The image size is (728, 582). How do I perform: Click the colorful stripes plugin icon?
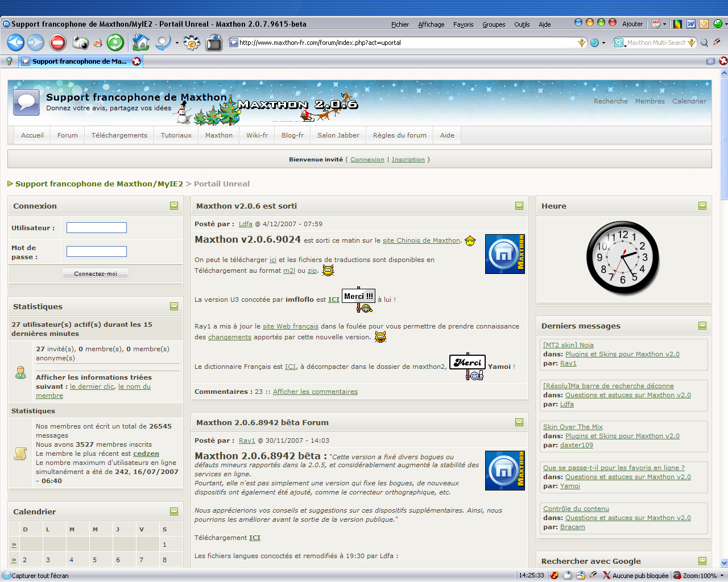[x=677, y=24]
